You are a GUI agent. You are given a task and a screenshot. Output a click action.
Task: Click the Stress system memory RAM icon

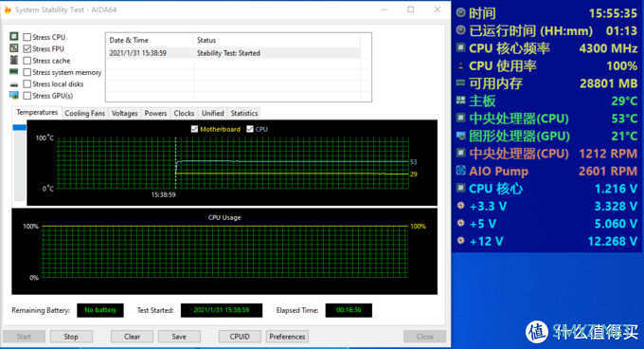[14, 71]
